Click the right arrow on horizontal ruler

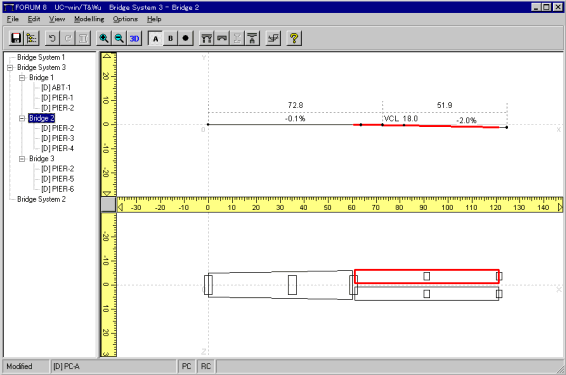pos(560,207)
